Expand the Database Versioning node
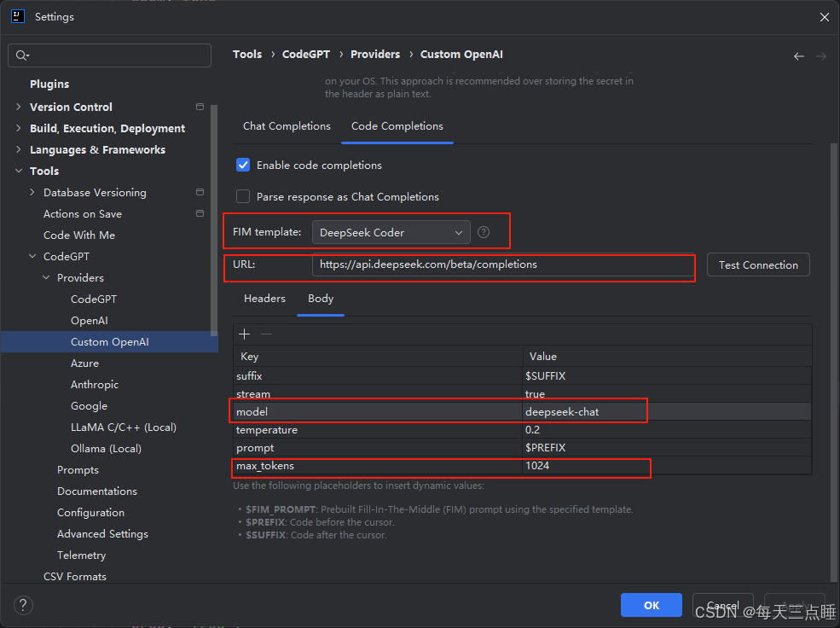The height and width of the screenshot is (628, 840). (x=32, y=192)
